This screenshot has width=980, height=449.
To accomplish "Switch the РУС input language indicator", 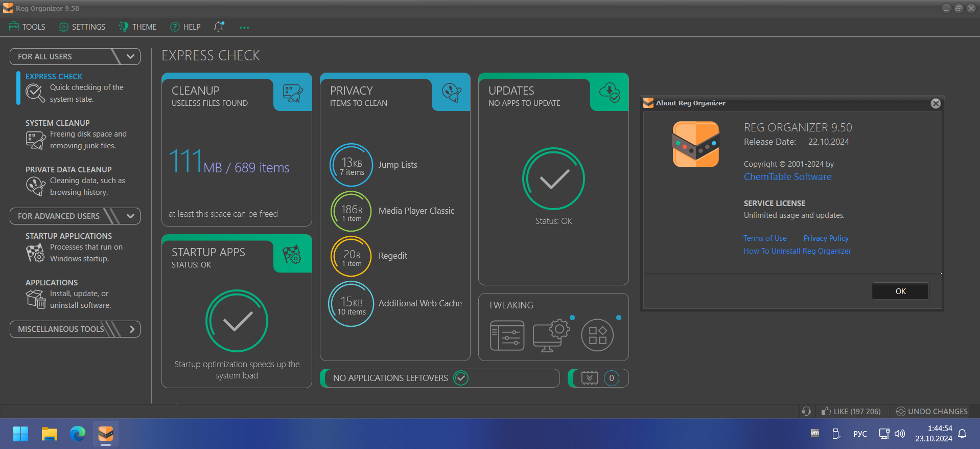I will tap(860, 434).
